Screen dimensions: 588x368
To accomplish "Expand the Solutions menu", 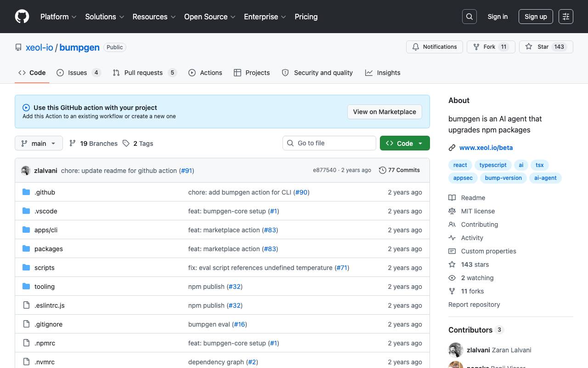I will tap(105, 17).
